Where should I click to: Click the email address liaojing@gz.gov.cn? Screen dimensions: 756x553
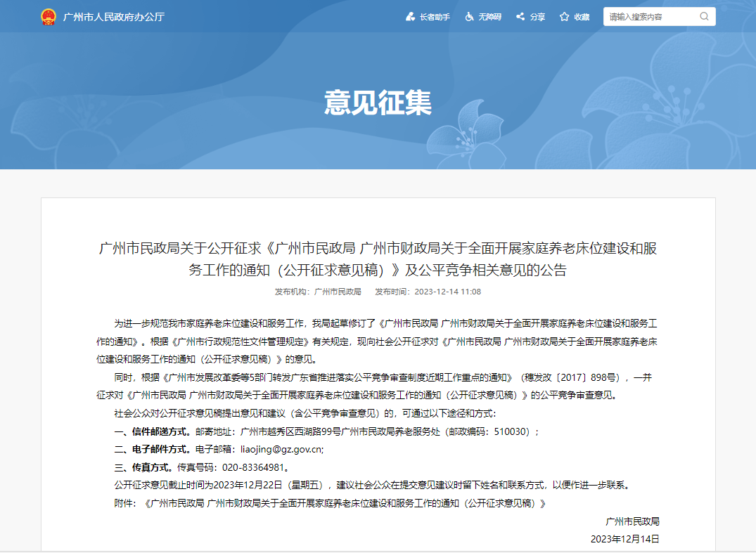pyautogui.click(x=281, y=449)
